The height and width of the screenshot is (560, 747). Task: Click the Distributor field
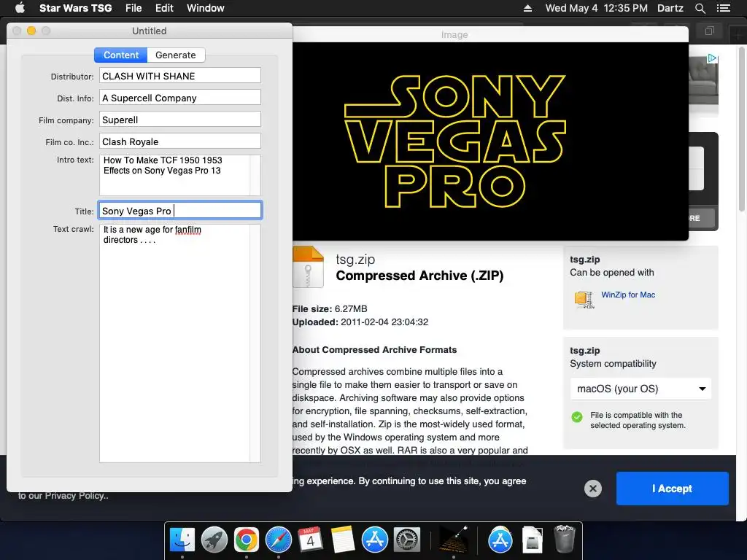click(x=180, y=76)
